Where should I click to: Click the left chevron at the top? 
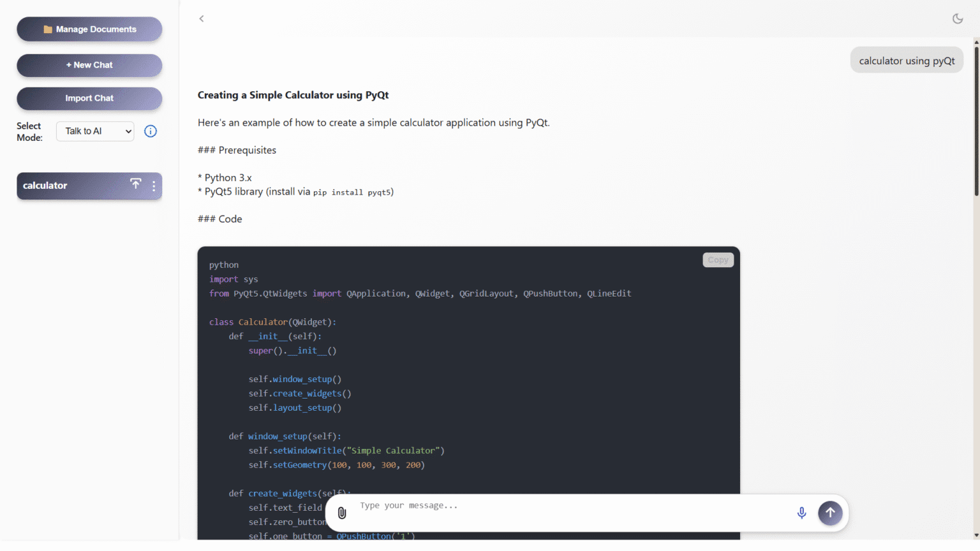pyautogui.click(x=202, y=18)
